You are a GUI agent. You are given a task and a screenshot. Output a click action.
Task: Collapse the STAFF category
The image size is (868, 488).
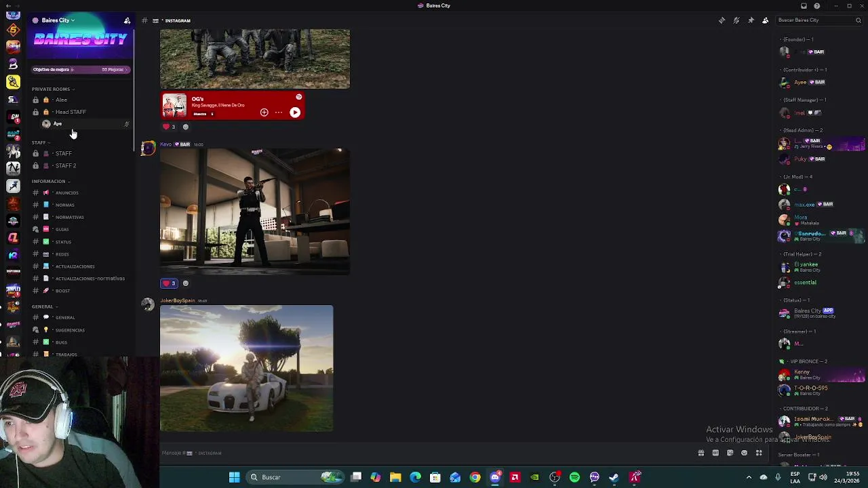[40, 142]
